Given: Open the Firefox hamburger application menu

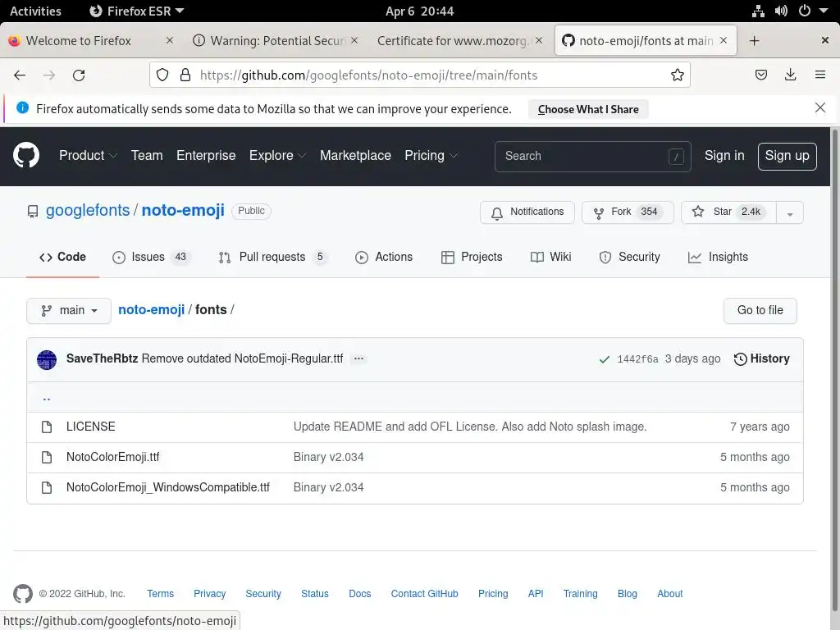Looking at the screenshot, I should [x=819, y=75].
